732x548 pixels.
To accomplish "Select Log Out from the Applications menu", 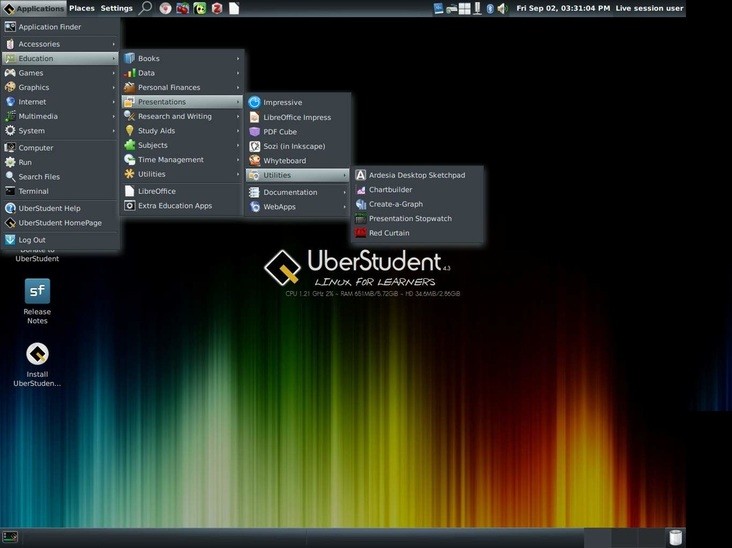I will [32, 240].
